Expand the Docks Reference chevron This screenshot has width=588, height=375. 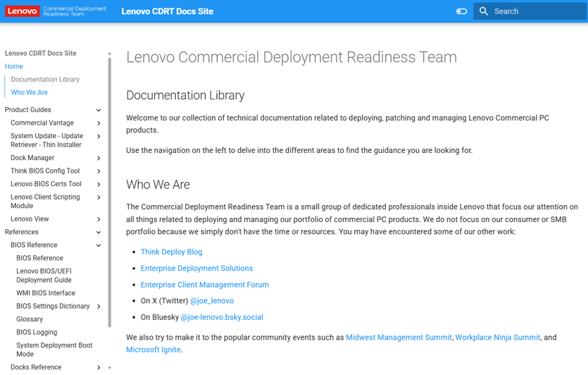[99, 367]
